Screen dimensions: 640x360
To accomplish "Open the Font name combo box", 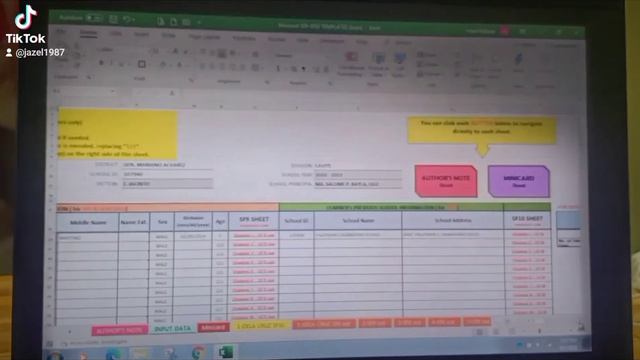I will [122, 50].
